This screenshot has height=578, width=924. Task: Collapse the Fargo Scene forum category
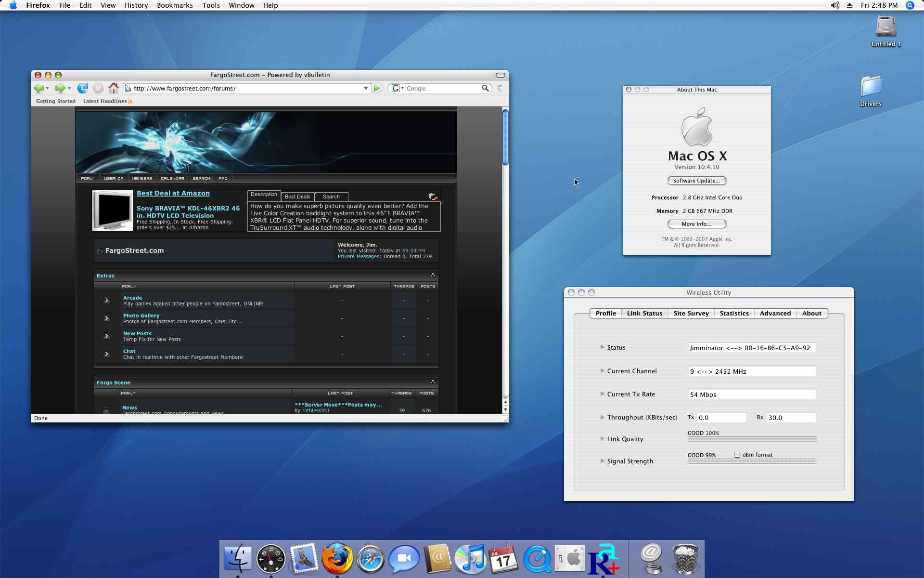(x=433, y=382)
